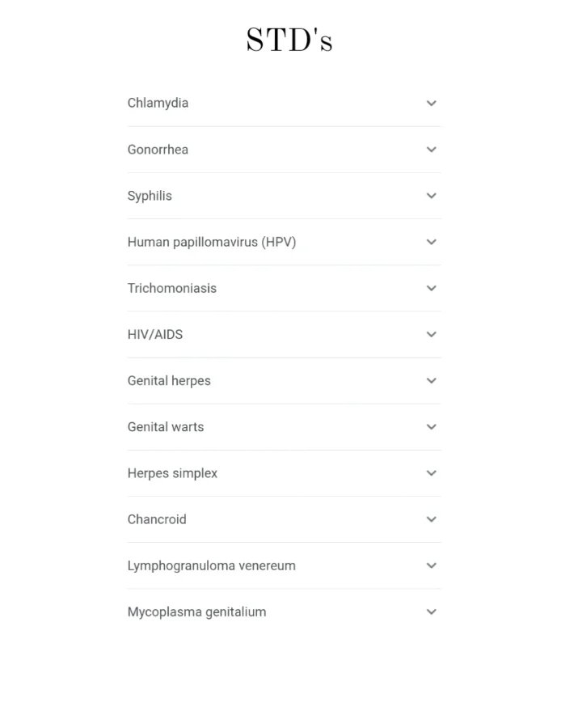Expand Human papillomavirus (HPV) chevron
582x728 pixels.
pos(432,242)
